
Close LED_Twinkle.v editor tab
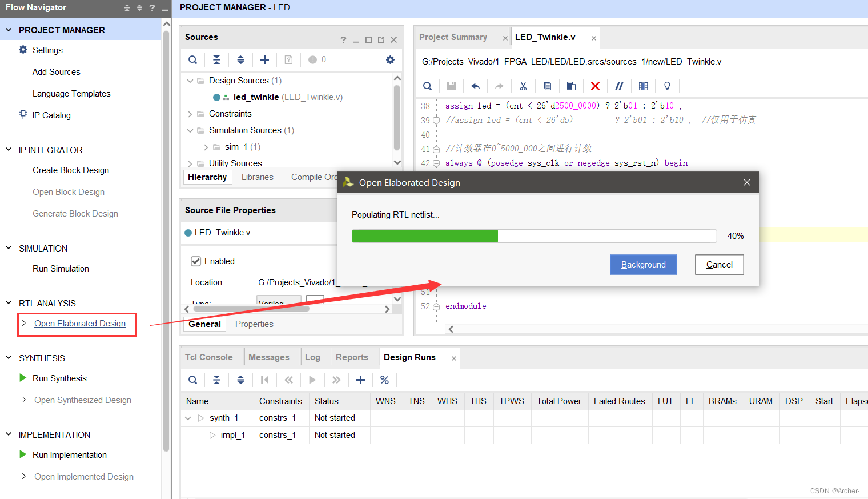coord(594,38)
